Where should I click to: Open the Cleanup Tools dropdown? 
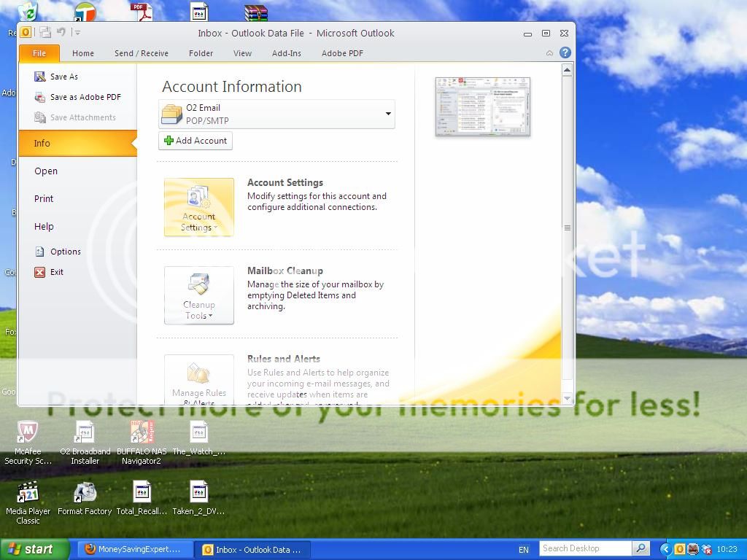[198, 295]
